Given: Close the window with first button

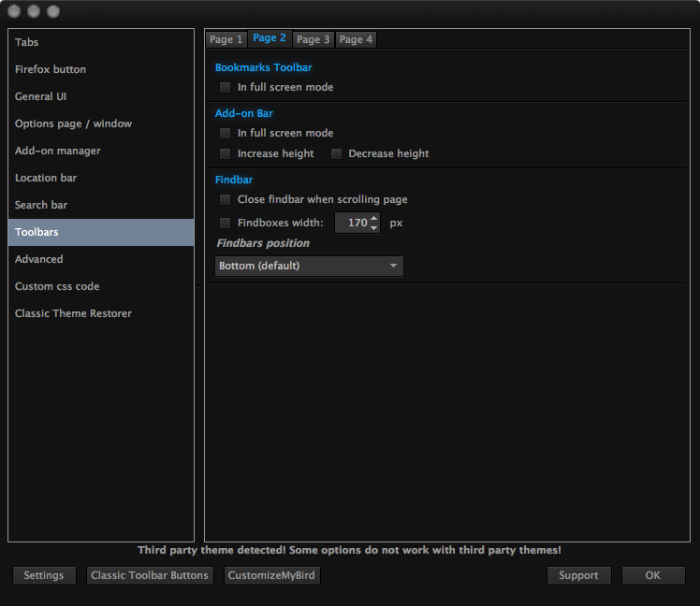Looking at the screenshot, I should 14,11.
